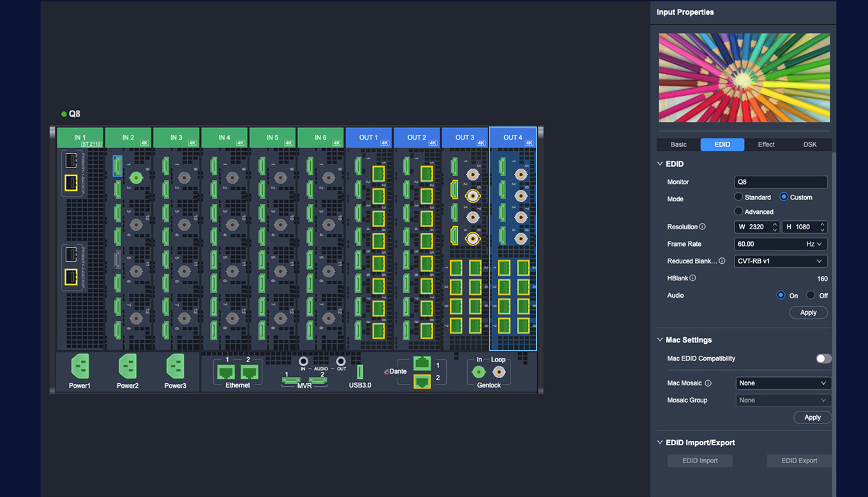The width and height of the screenshot is (868, 497).
Task: Set Audio to Off
Action: [x=811, y=295]
